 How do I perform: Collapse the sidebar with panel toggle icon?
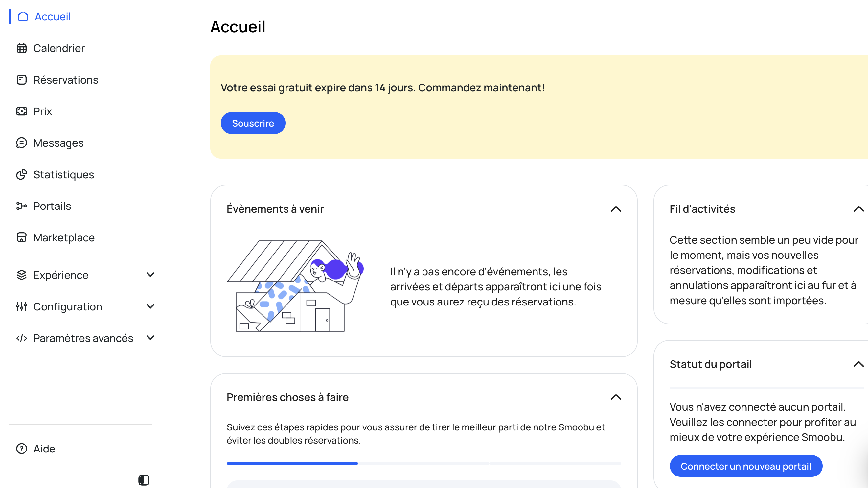pyautogui.click(x=144, y=480)
